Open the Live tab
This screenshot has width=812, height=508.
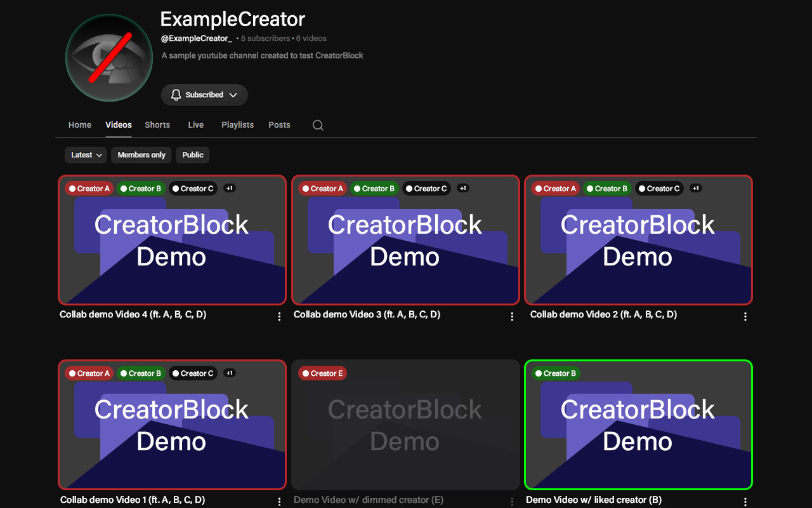pos(196,125)
